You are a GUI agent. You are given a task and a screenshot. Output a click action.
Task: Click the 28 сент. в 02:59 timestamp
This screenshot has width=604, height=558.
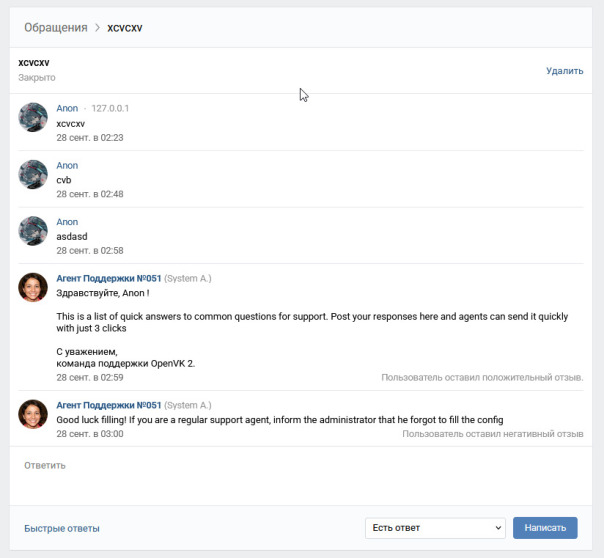(x=90, y=377)
